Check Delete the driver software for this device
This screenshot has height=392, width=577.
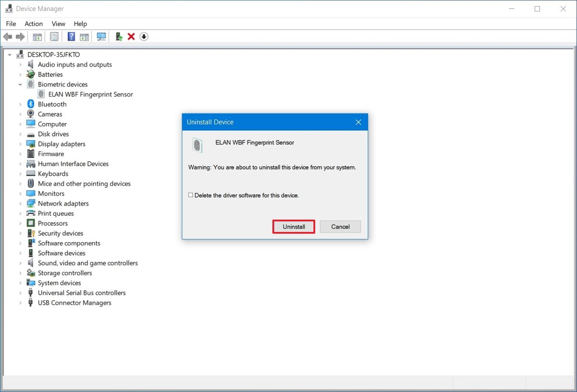pos(190,195)
